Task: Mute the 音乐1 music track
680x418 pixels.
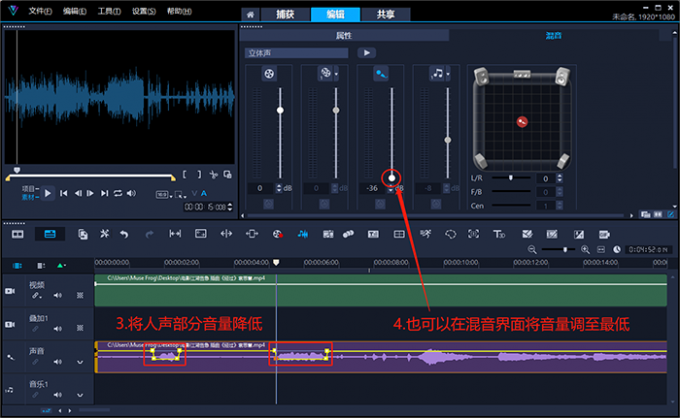Action: click(x=57, y=395)
